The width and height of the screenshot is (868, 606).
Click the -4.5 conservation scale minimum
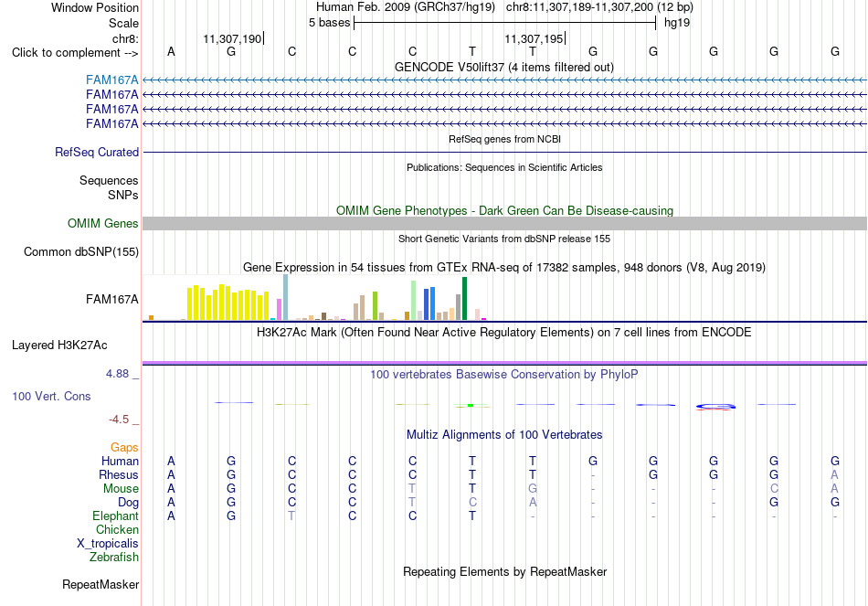tap(119, 420)
